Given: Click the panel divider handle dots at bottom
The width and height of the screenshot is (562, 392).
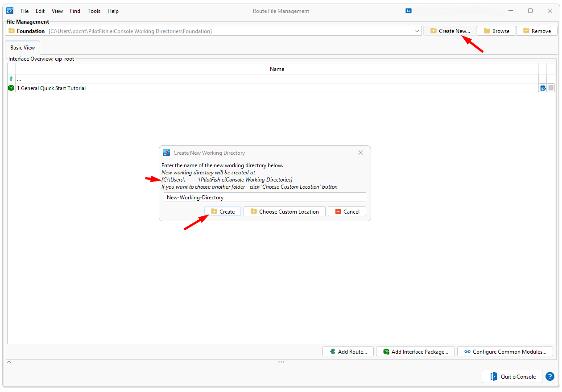Looking at the screenshot, I should pos(281,362).
